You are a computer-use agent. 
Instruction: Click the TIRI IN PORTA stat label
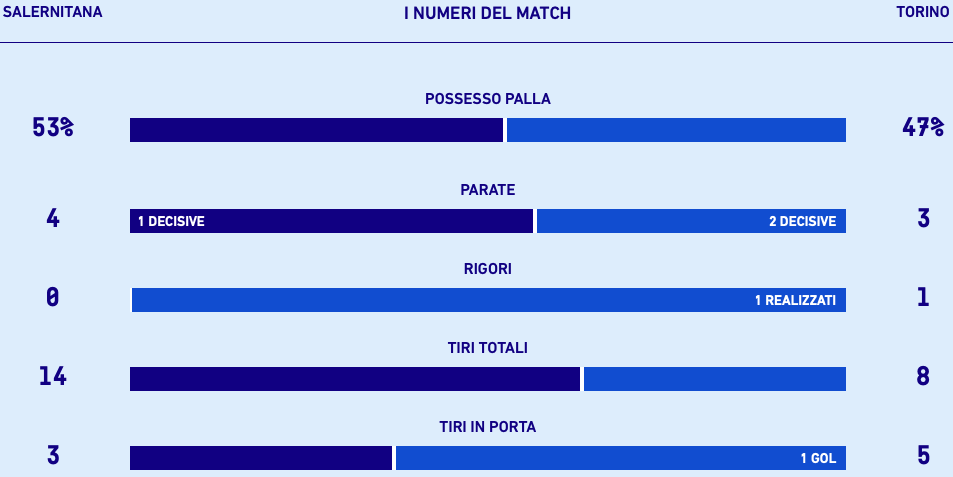pyautogui.click(x=487, y=427)
